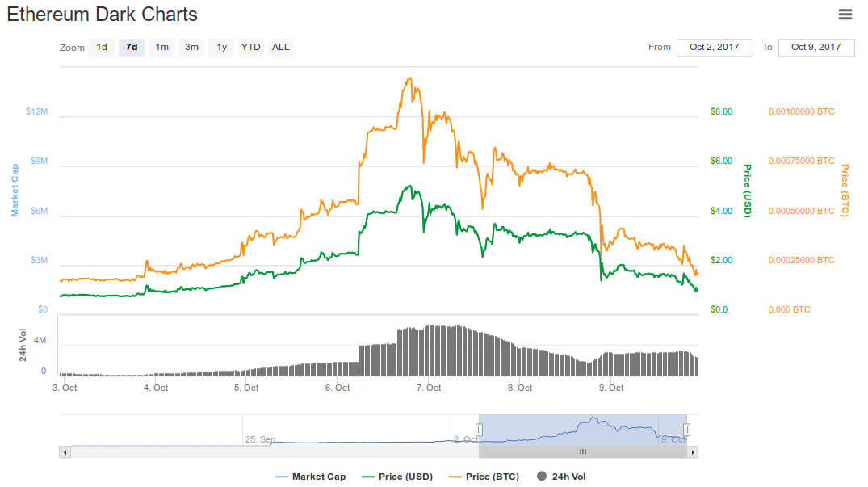Click the Market Cap axis title
Screen dimensions: 868x487
click(15, 190)
